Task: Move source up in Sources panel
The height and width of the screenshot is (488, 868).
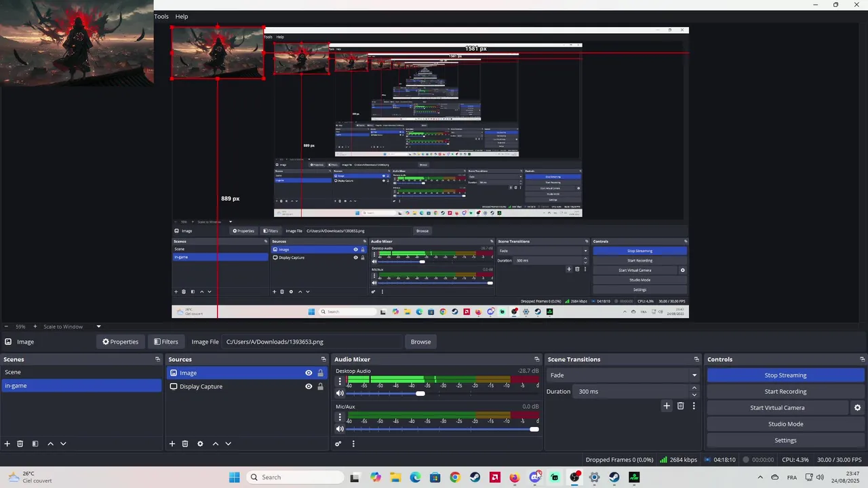Action: coord(216,444)
